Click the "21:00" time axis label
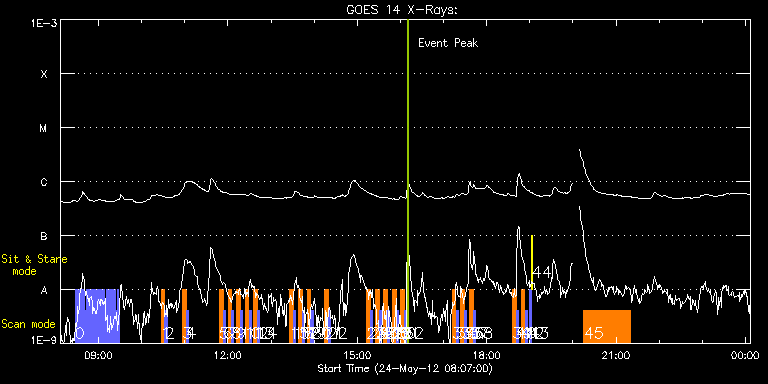Image resolution: width=768 pixels, height=384 pixels. coord(617,355)
